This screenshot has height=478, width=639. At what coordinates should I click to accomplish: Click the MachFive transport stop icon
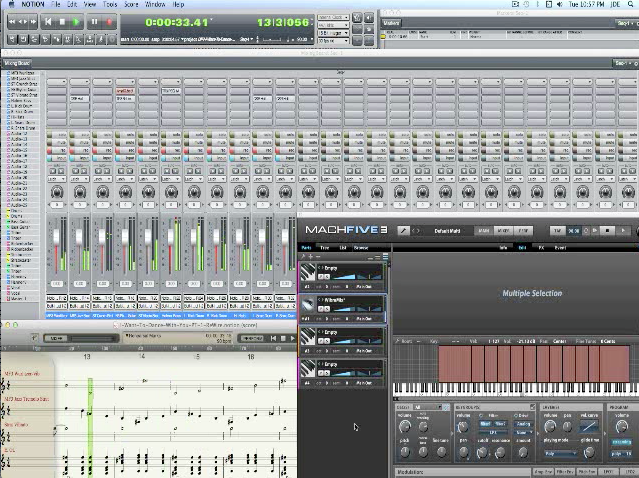[x=607, y=231]
